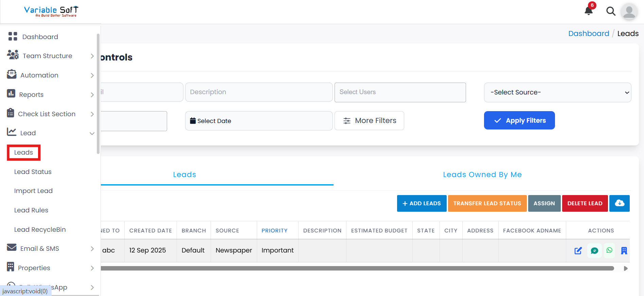This screenshot has width=644, height=296.
Task: Click the blue building icon in Actions
Action: [x=624, y=251]
